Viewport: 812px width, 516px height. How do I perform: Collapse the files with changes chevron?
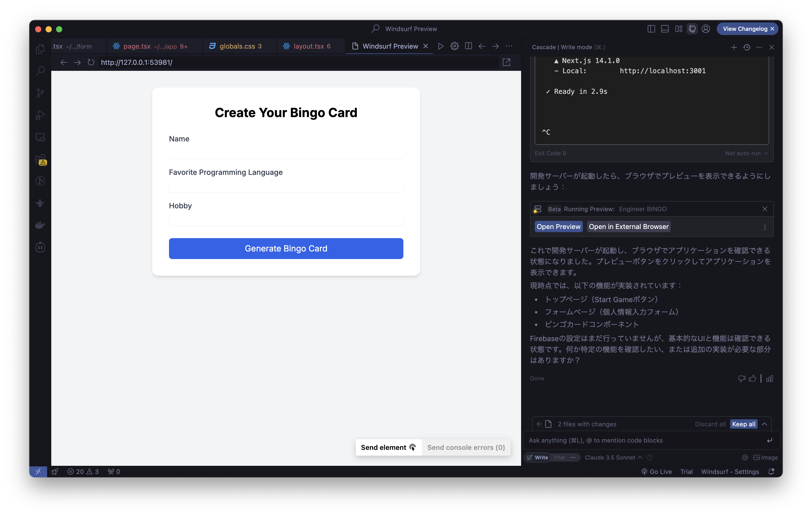click(x=764, y=424)
